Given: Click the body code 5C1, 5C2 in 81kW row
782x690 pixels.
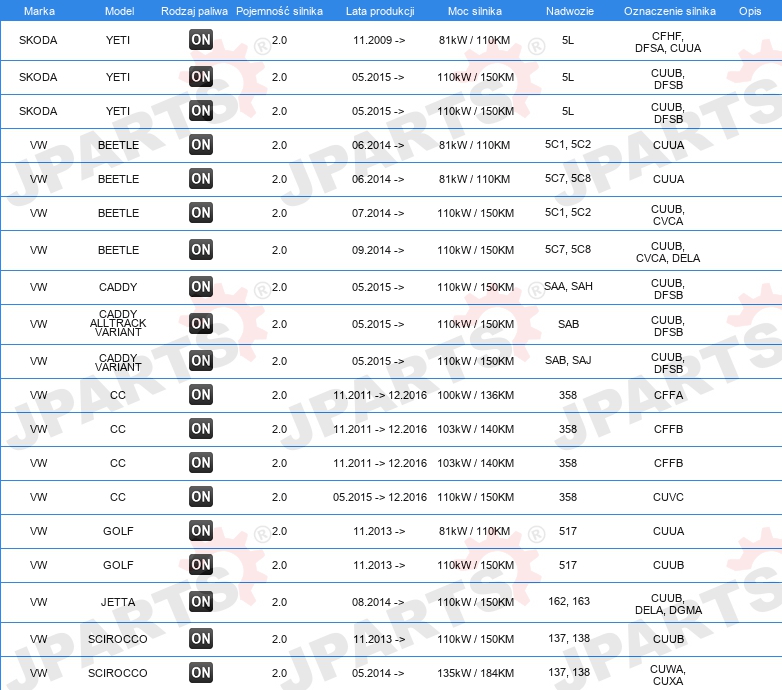Looking at the screenshot, I should pyautogui.click(x=568, y=145).
